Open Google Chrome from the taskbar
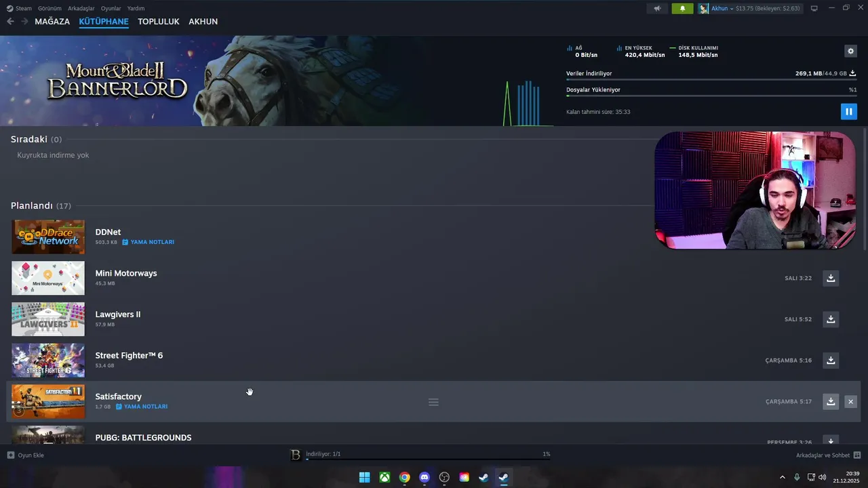This screenshot has height=488, width=868. pyautogui.click(x=404, y=477)
